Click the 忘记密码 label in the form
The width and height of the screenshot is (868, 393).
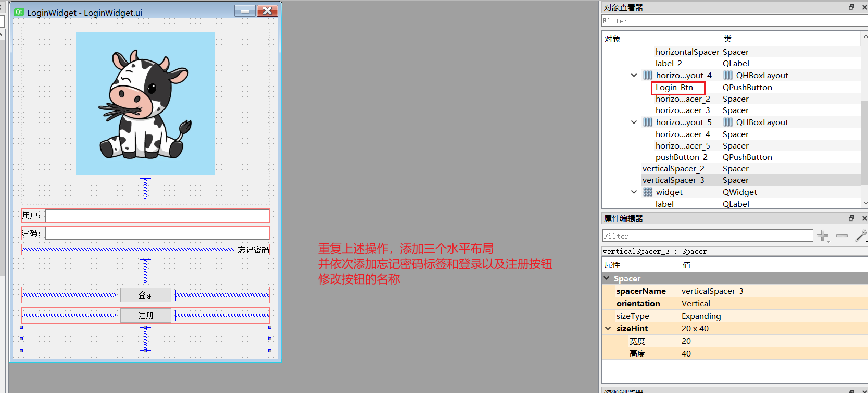(253, 250)
